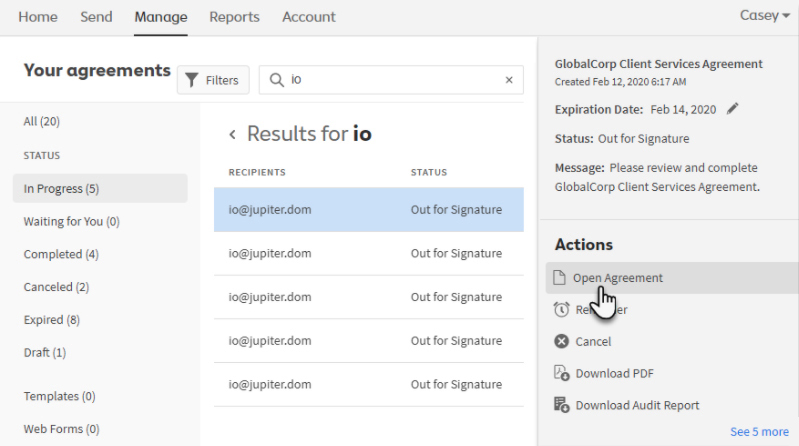Click the magnifying glass search icon
The width and height of the screenshot is (799, 446).
tap(276, 80)
